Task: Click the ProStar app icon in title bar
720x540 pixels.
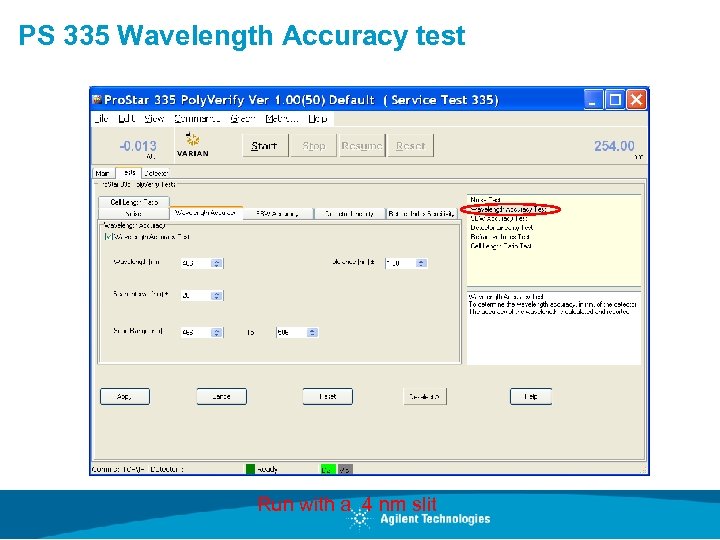Action: click(96, 100)
